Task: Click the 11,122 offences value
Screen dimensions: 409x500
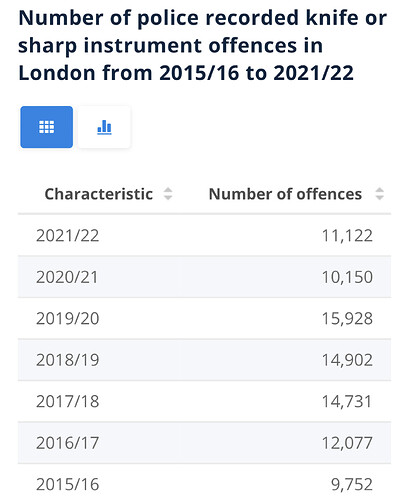Action: [347, 236]
